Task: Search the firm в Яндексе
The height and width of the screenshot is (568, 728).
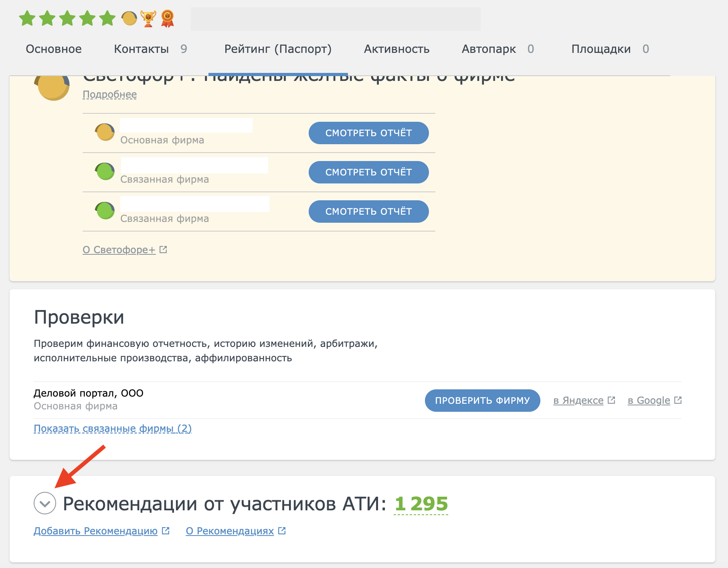Action: pyautogui.click(x=578, y=401)
